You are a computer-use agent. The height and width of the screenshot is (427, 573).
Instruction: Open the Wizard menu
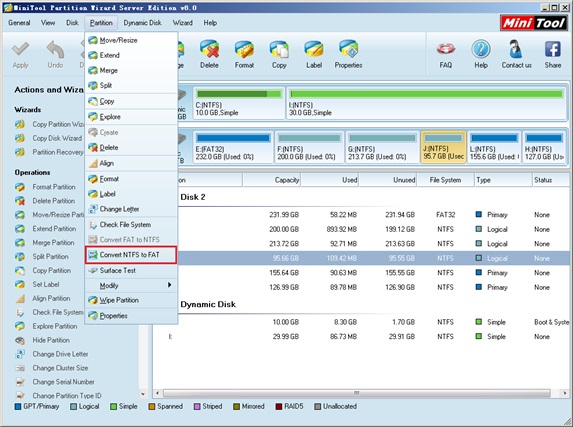[183, 23]
